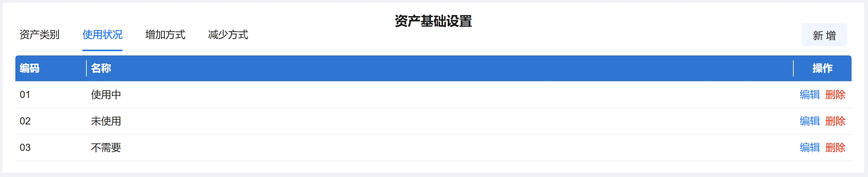Select the row with code 02
868x177 pixels.
coord(25,121)
